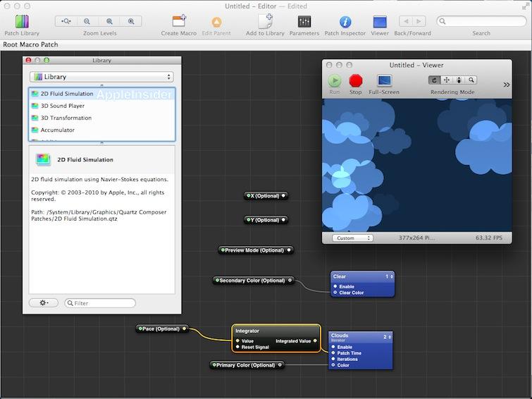Viewport: 532px width, 399px height.
Task: Select 3D Sound Player in the library list
Action: [62, 106]
